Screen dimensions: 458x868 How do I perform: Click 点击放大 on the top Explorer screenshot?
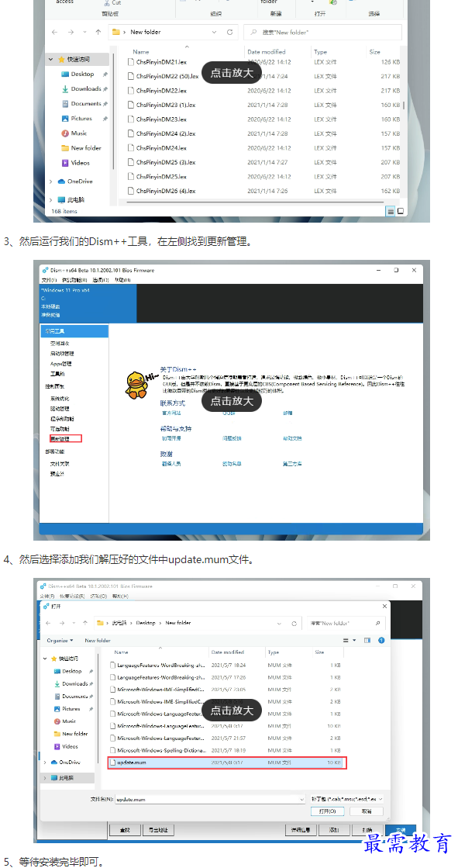pyautogui.click(x=231, y=73)
